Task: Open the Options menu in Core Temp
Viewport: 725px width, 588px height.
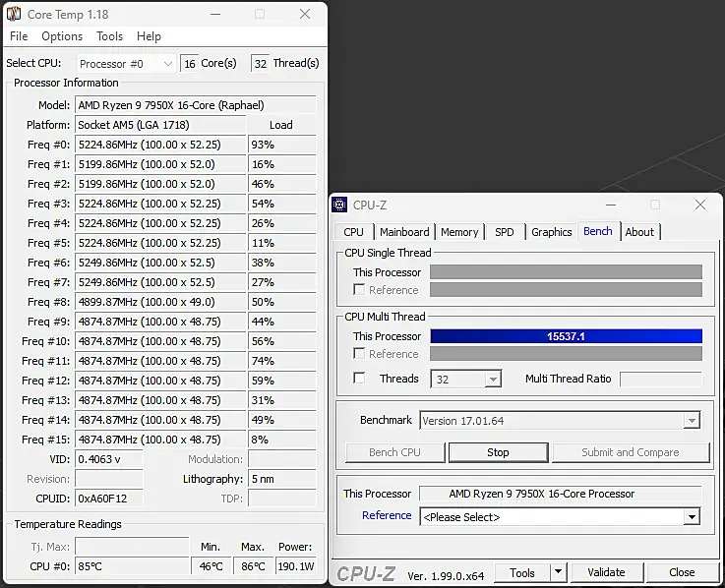Action: [x=62, y=36]
